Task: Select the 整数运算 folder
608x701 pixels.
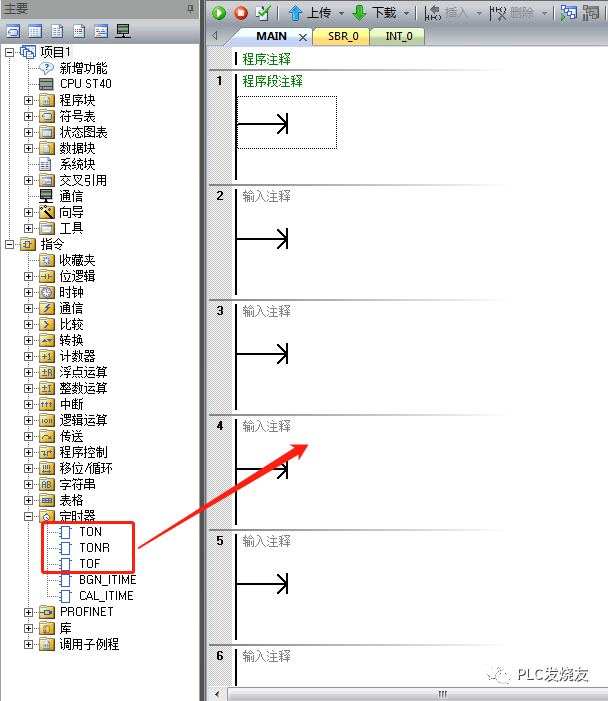Action: [x=83, y=388]
